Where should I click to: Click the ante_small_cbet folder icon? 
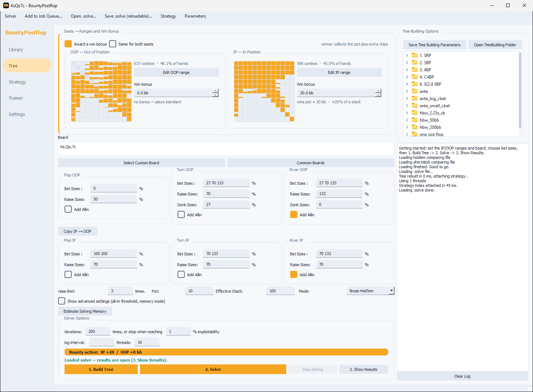[415, 105]
